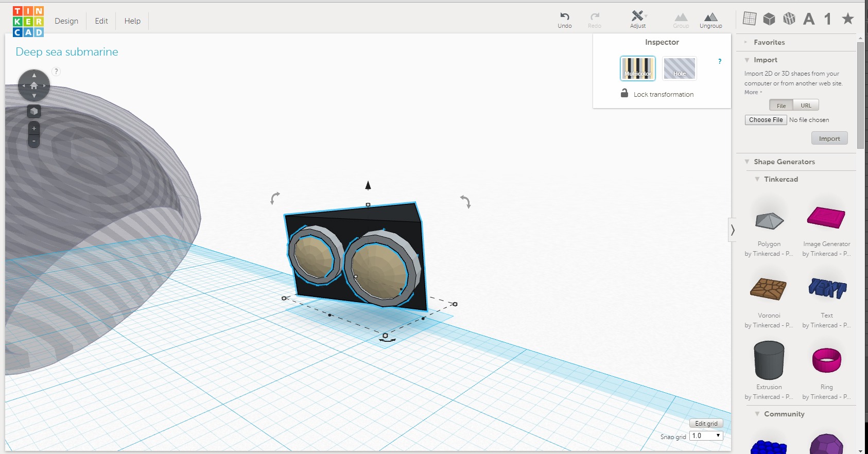Zoom in with the plus button
Screen dimensions: 868x454
[34, 129]
